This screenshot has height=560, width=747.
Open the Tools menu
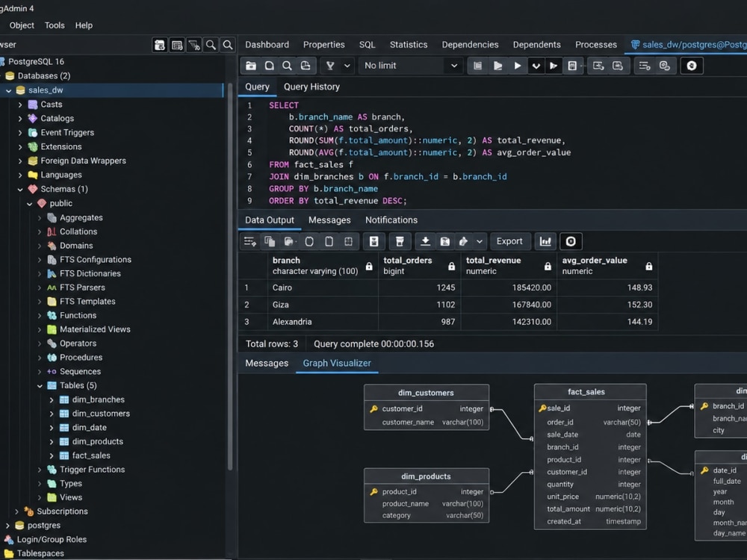tap(55, 25)
